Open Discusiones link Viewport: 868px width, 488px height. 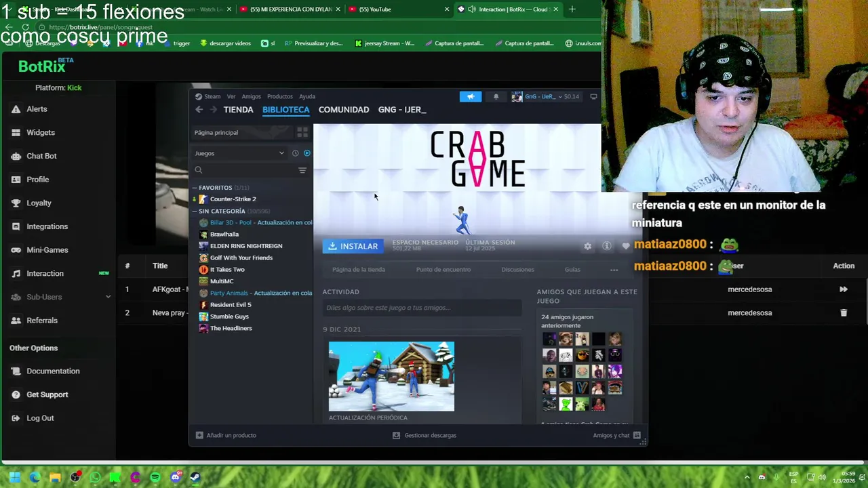[x=518, y=270]
